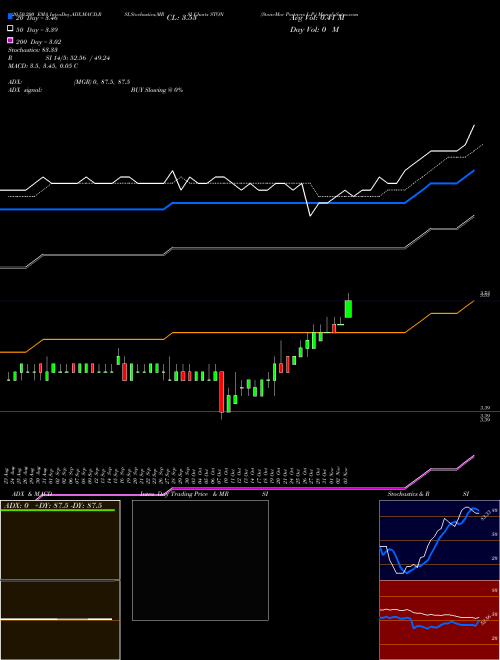The height and width of the screenshot is (660, 500).
Task: Click the 'ADX & MACD' panel title
Action: [x=32, y=494]
